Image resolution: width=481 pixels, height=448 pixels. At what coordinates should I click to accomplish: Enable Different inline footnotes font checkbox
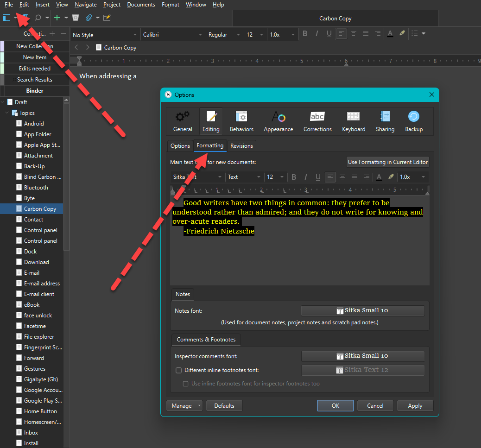(x=178, y=370)
